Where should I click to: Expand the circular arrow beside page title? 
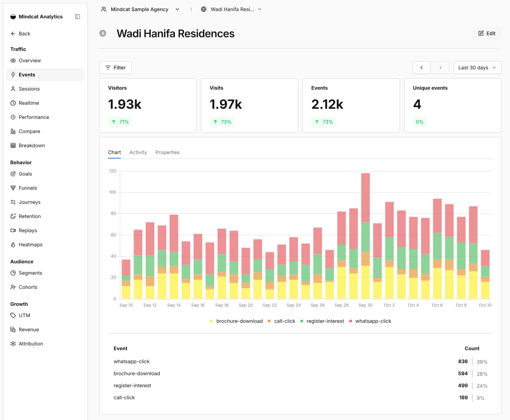coord(103,33)
